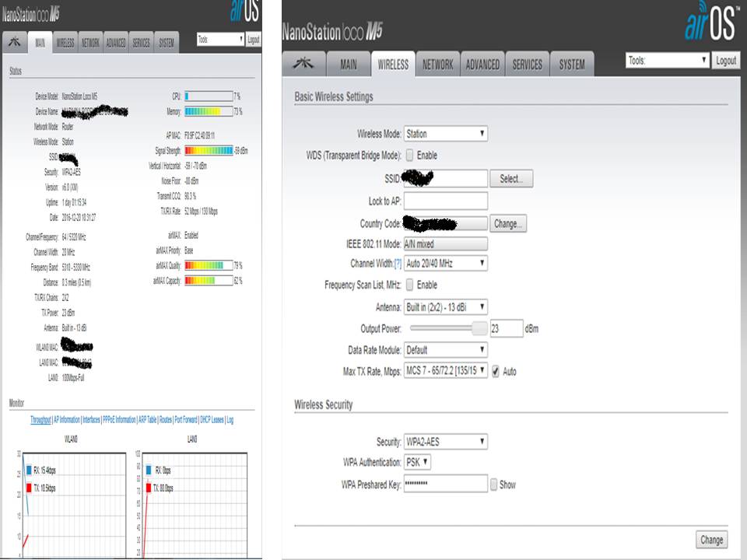Screen dimensions: 747x560
Task: Click Logout on the Wireless settings page
Action: pos(726,61)
